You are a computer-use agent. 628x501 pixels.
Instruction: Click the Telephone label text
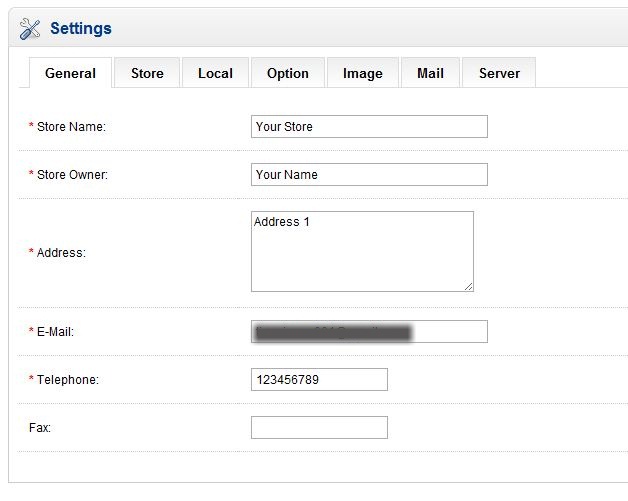67,380
